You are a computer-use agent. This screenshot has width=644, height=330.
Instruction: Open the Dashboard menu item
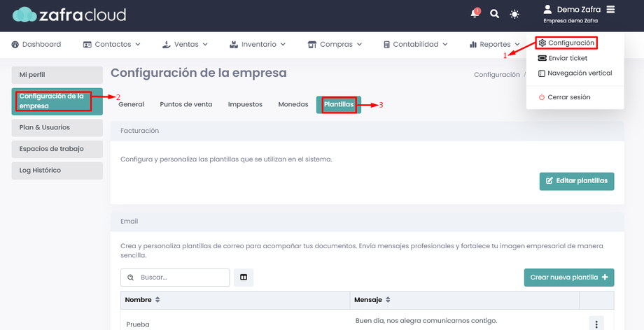point(36,44)
